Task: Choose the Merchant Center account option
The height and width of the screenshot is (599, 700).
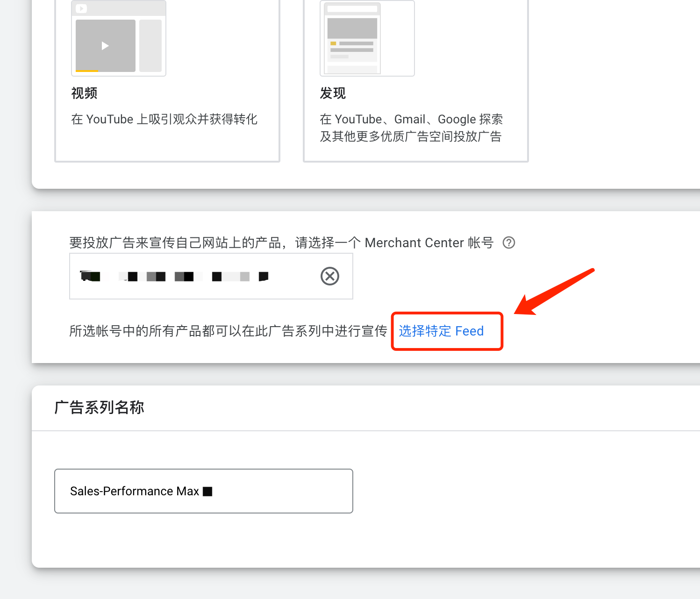Action: (x=196, y=276)
